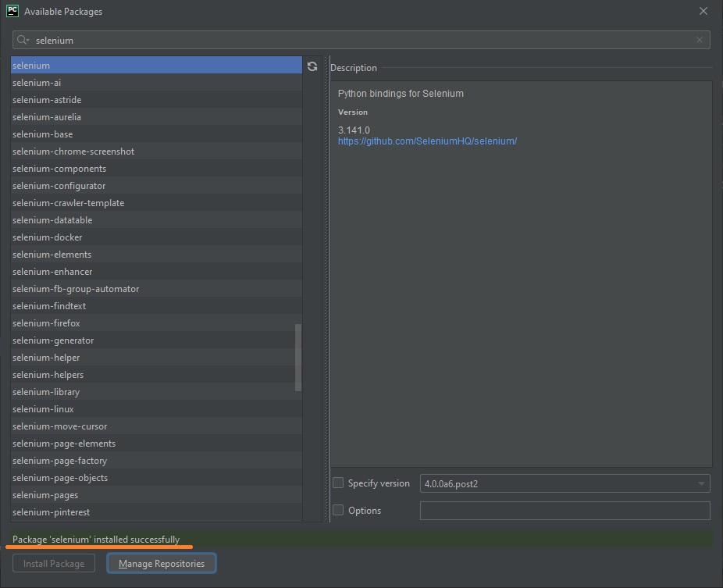
Task: Select selenium-page-factory package
Action: pyautogui.click(x=156, y=460)
